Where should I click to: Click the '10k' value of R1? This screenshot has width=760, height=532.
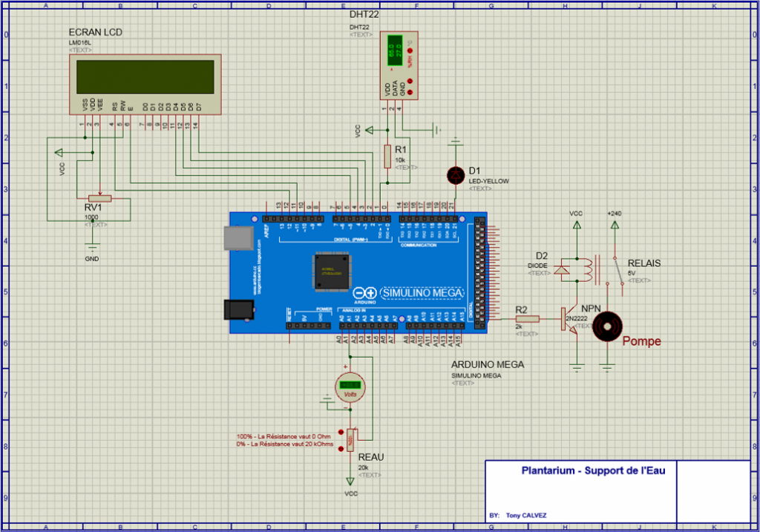pos(400,160)
